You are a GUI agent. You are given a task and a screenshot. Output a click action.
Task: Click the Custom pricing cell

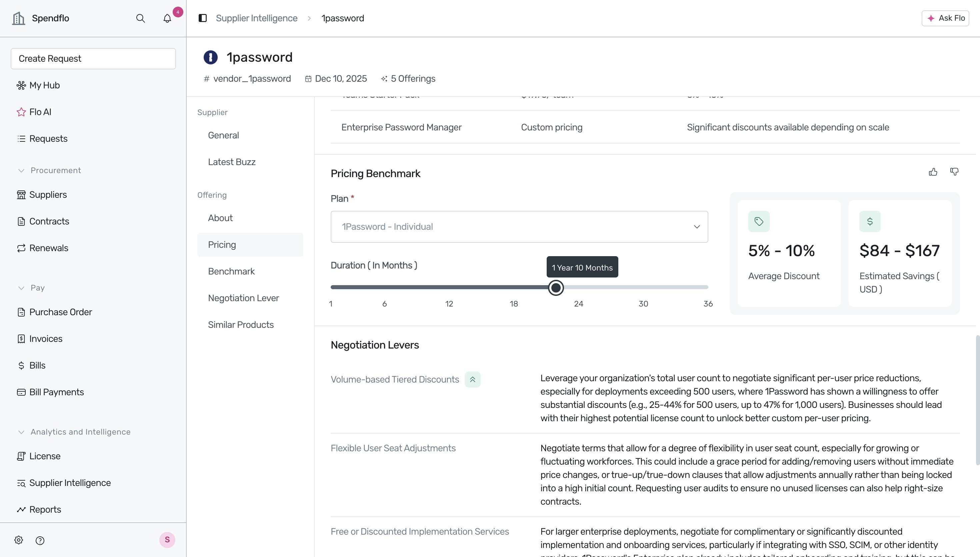552,127
